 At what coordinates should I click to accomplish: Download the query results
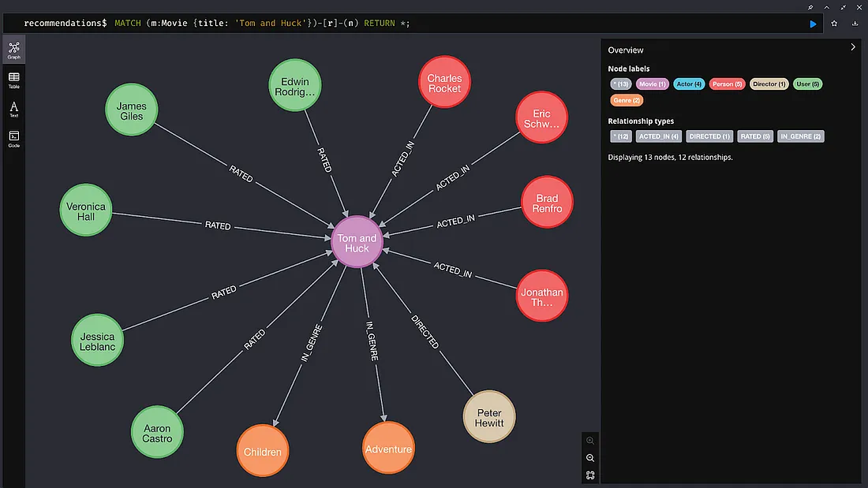855,24
